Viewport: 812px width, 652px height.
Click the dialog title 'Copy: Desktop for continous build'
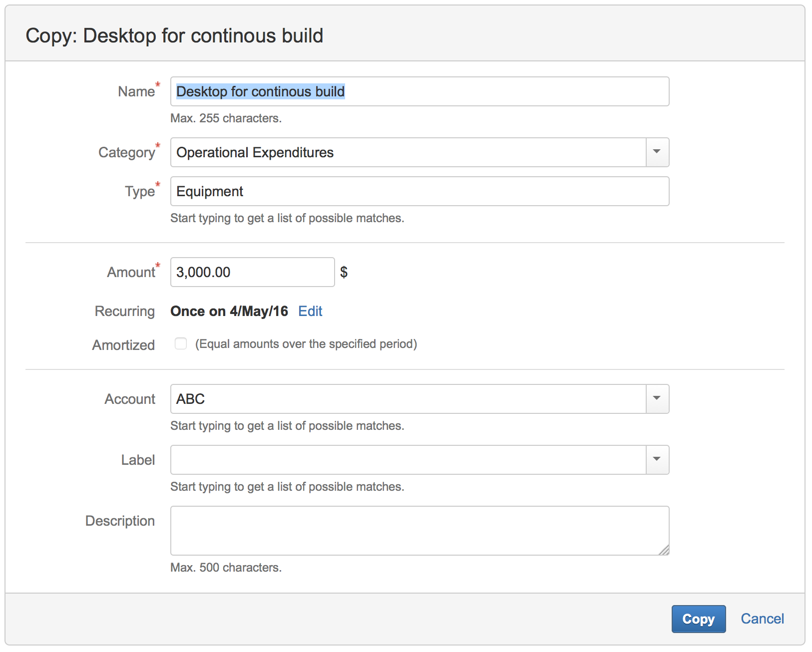pyautogui.click(x=174, y=36)
